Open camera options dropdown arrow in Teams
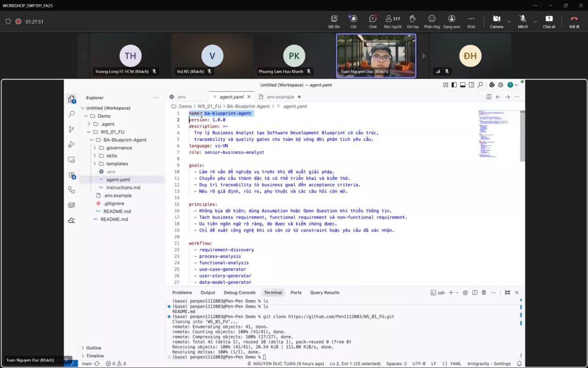 tap(509, 22)
